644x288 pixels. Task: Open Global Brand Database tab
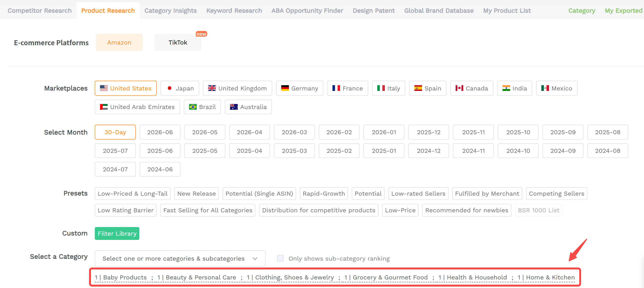click(x=439, y=10)
